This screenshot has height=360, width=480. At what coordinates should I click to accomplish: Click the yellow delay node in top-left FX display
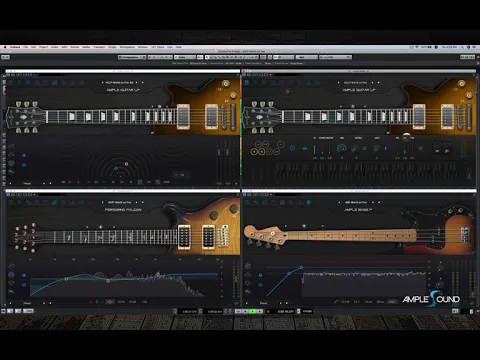[x=126, y=164]
